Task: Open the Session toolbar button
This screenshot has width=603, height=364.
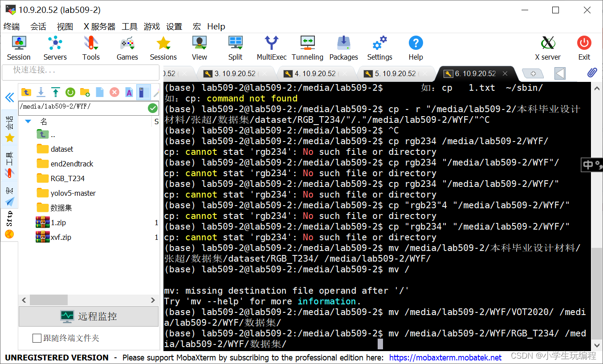Action: [x=19, y=48]
